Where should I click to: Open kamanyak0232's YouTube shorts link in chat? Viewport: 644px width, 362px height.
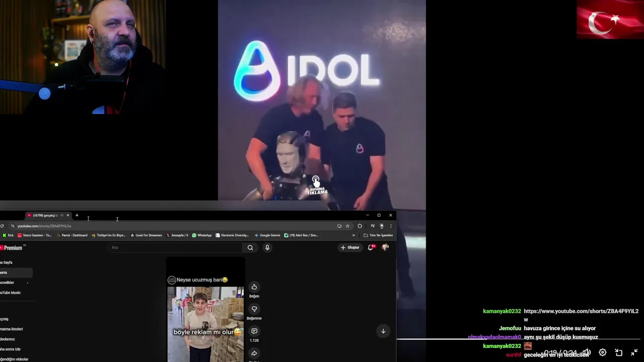(x=581, y=315)
